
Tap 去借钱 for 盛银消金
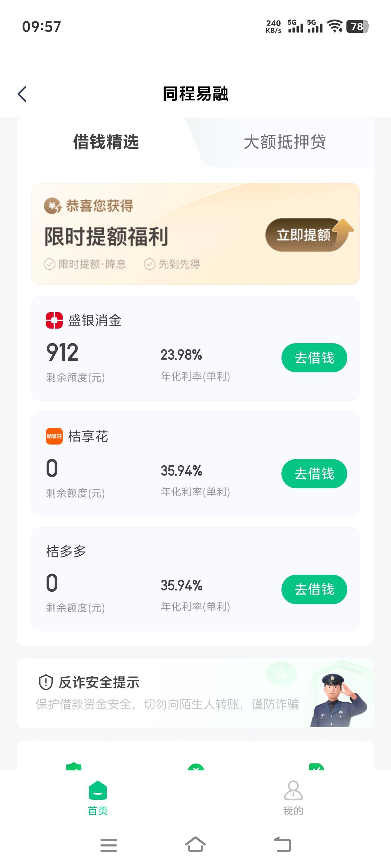314,358
